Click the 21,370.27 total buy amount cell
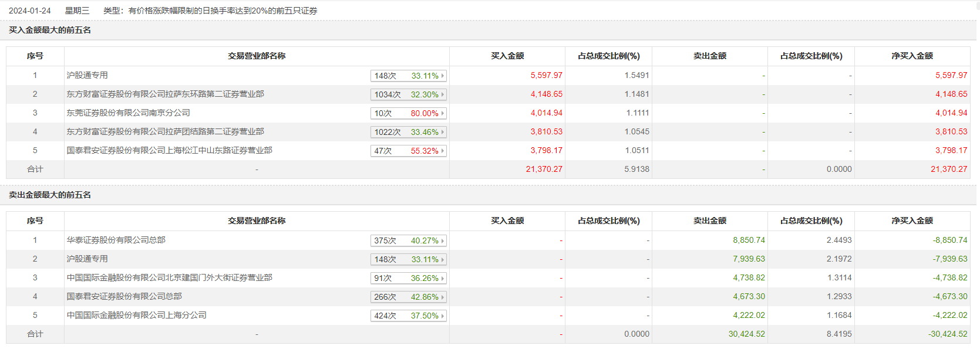 [x=544, y=169]
